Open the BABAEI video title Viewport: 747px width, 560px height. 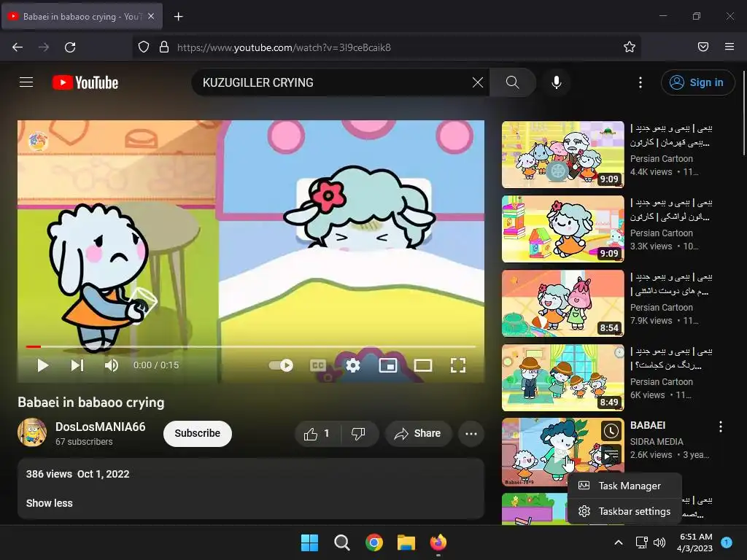click(x=648, y=425)
